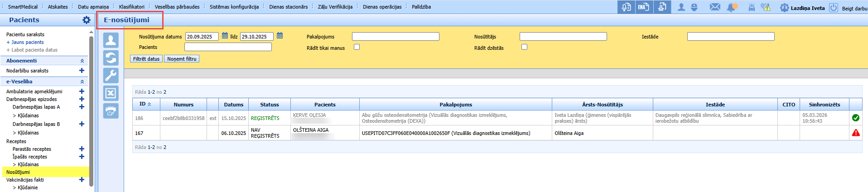
Task: Click the heart warning icon
Action: tap(766, 7)
